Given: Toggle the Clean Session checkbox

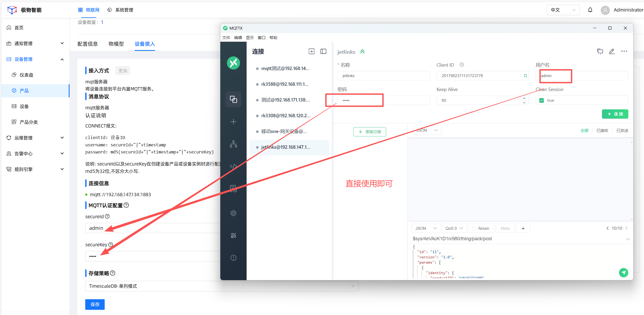Looking at the screenshot, I should tap(541, 100).
